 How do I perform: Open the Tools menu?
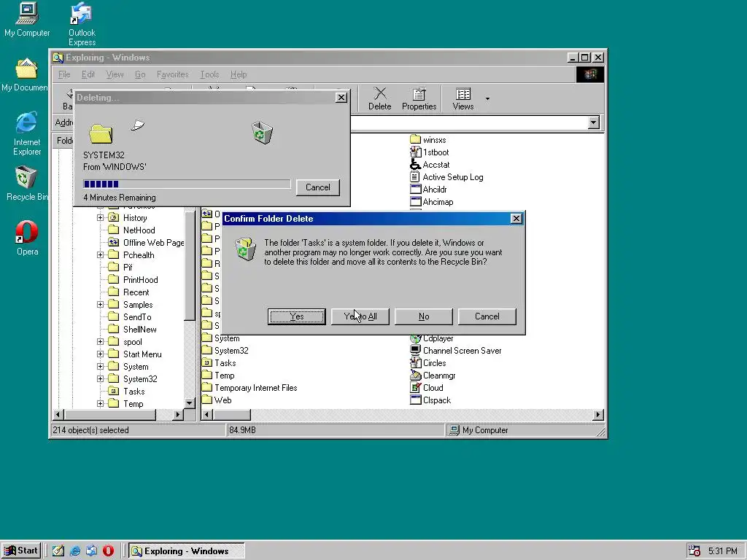(209, 74)
